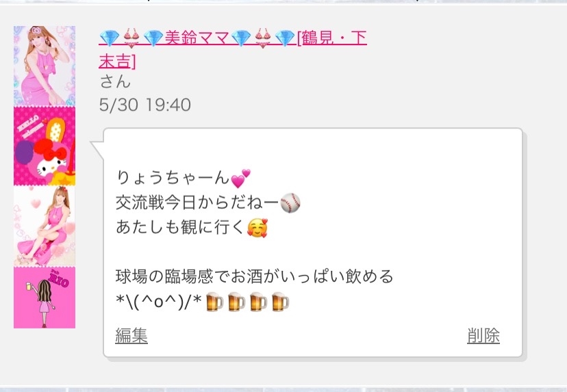567x392 pixels.
Task: Click the 5/30 19:40 timestamp
Action: click(x=145, y=105)
